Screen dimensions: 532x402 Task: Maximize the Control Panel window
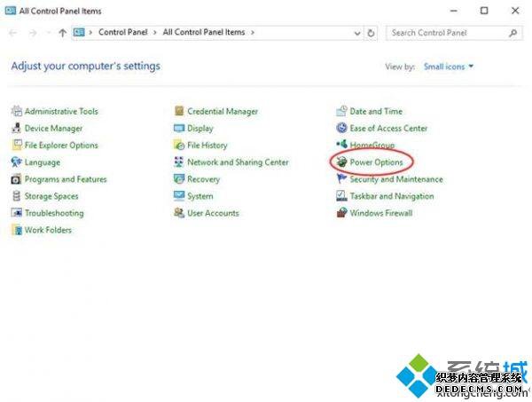pos(484,11)
